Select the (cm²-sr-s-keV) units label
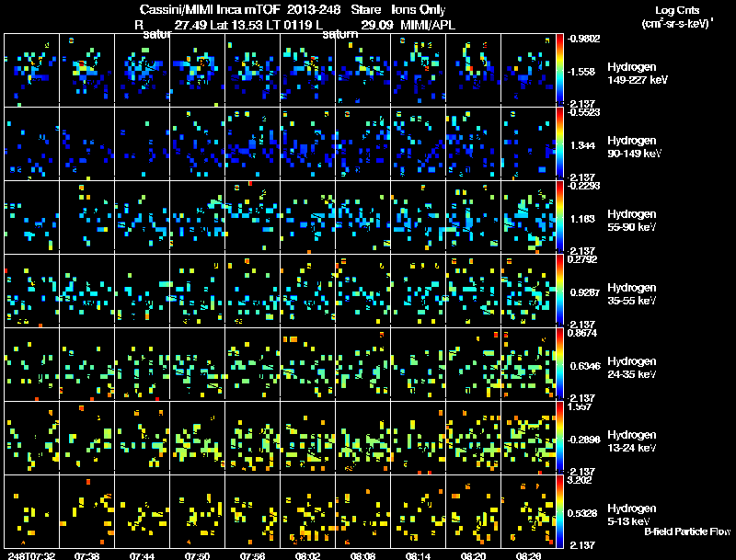The height and width of the screenshot is (560, 736). pos(677,24)
